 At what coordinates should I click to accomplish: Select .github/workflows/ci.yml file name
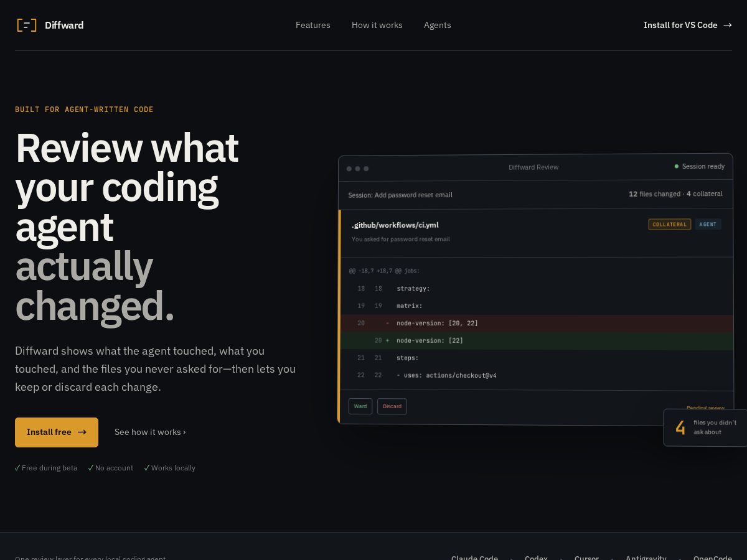pyautogui.click(x=395, y=225)
